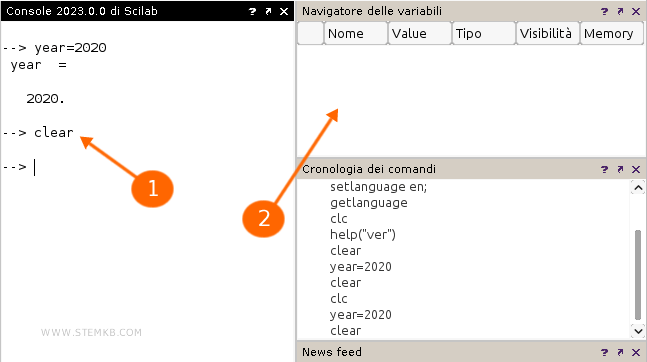Click history scrollbar up arrow
This screenshot has height=362, width=647.
(x=638, y=188)
